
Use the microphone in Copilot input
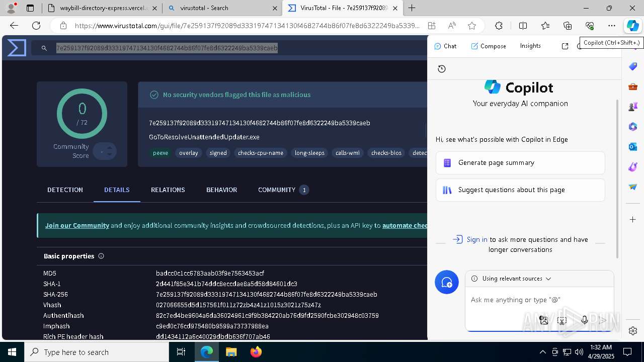pyautogui.click(x=584, y=320)
